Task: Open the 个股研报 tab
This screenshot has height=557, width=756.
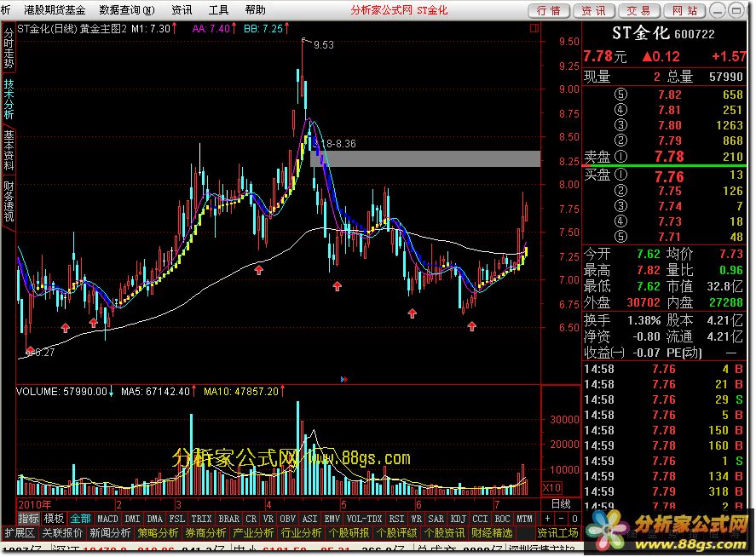Action: coord(349,533)
